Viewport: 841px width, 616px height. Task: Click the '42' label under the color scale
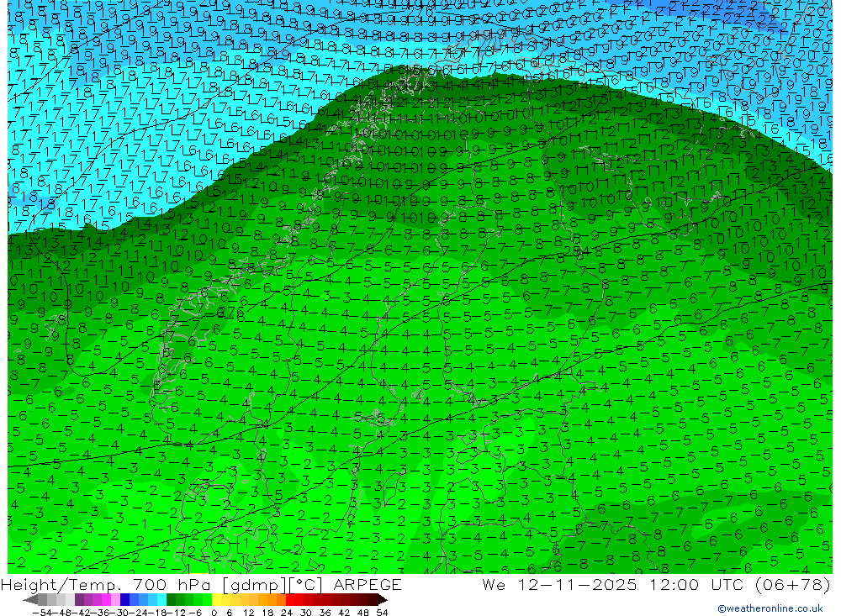pos(344,613)
